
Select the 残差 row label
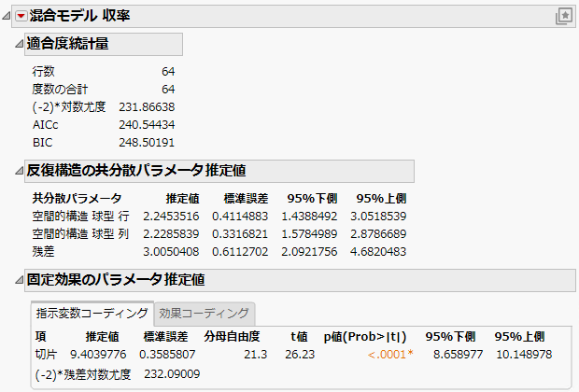pyautogui.click(x=43, y=251)
